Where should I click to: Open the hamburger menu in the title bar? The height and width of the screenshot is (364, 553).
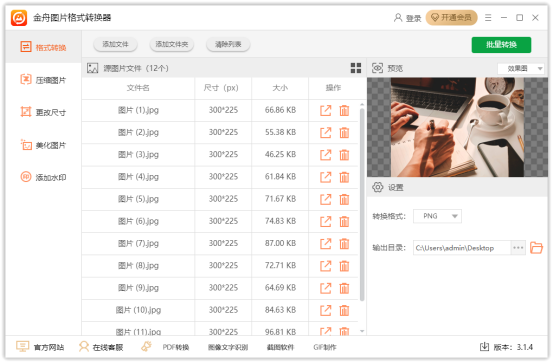[488, 18]
